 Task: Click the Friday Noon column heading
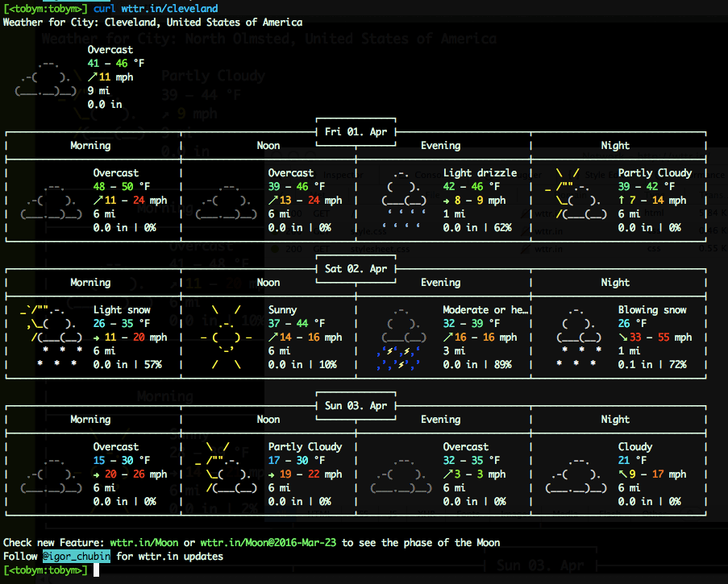tap(268, 146)
